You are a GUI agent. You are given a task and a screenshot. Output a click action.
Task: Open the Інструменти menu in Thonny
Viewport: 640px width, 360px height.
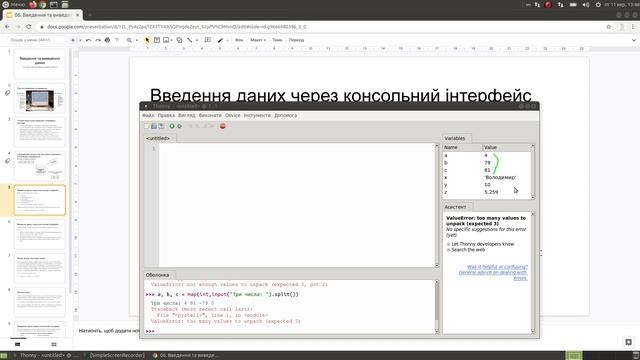pyautogui.click(x=257, y=116)
